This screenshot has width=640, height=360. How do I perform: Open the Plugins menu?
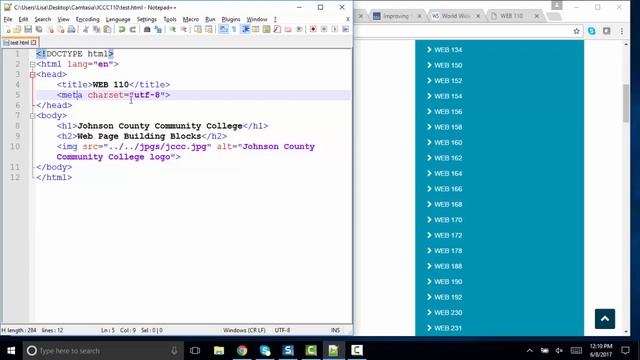click(231, 19)
